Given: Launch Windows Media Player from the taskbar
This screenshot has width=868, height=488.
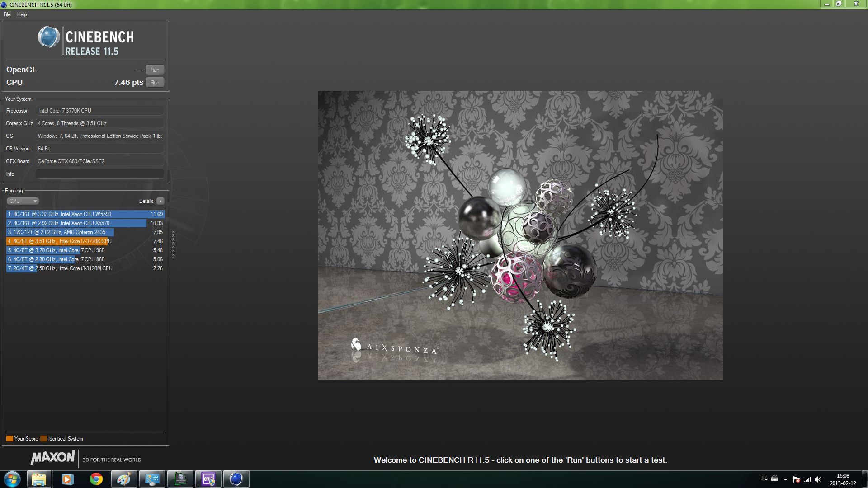Looking at the screenshot, I should tap(67, 479).
